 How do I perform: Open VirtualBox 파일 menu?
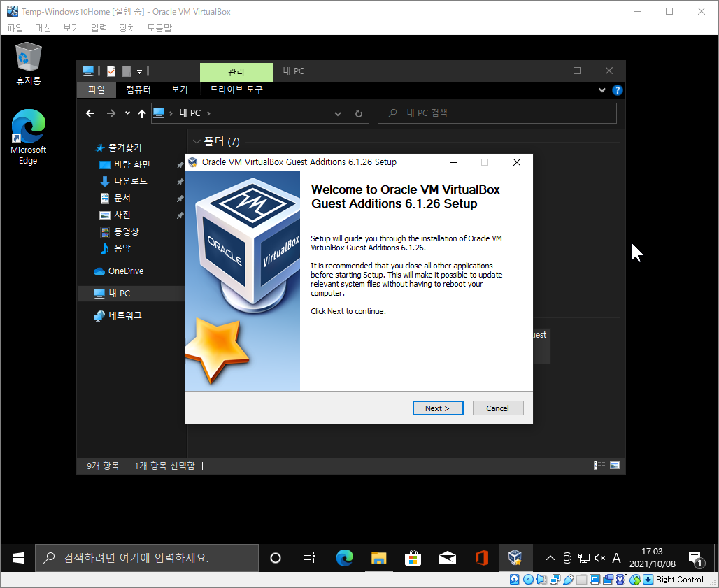point(15,28)
